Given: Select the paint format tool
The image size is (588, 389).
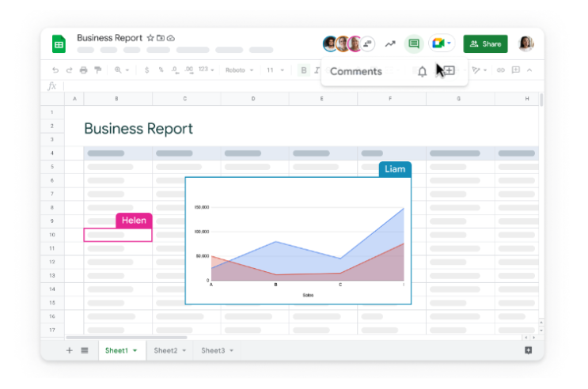Looking at the screenshot, I should tap(98, 70).
